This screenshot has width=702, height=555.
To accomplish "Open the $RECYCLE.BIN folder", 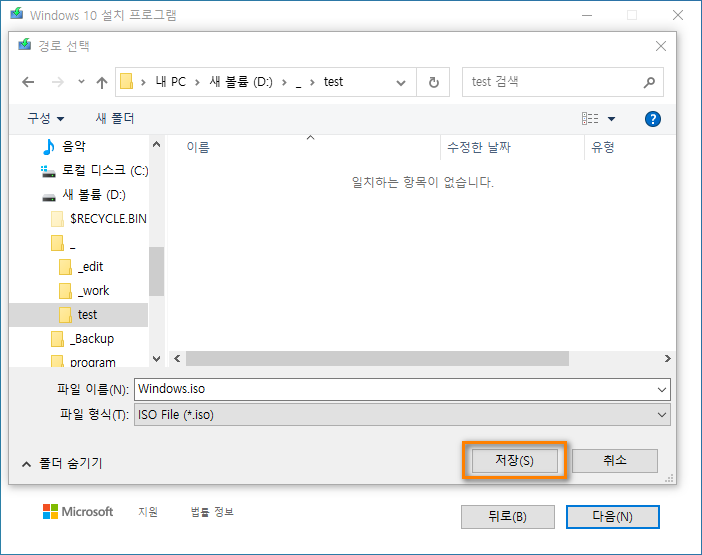I will coord(108,218).
